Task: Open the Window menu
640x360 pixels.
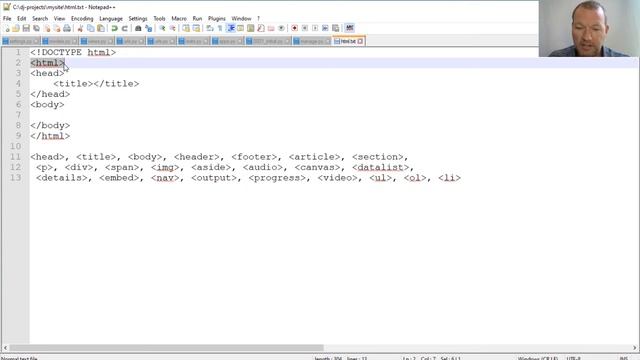Action: pos(241,18)
